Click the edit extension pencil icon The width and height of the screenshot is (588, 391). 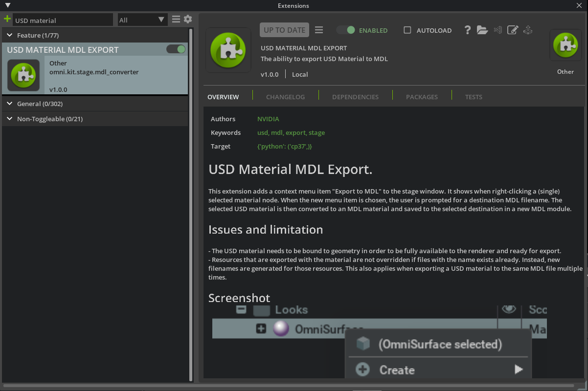click(513, 30)
